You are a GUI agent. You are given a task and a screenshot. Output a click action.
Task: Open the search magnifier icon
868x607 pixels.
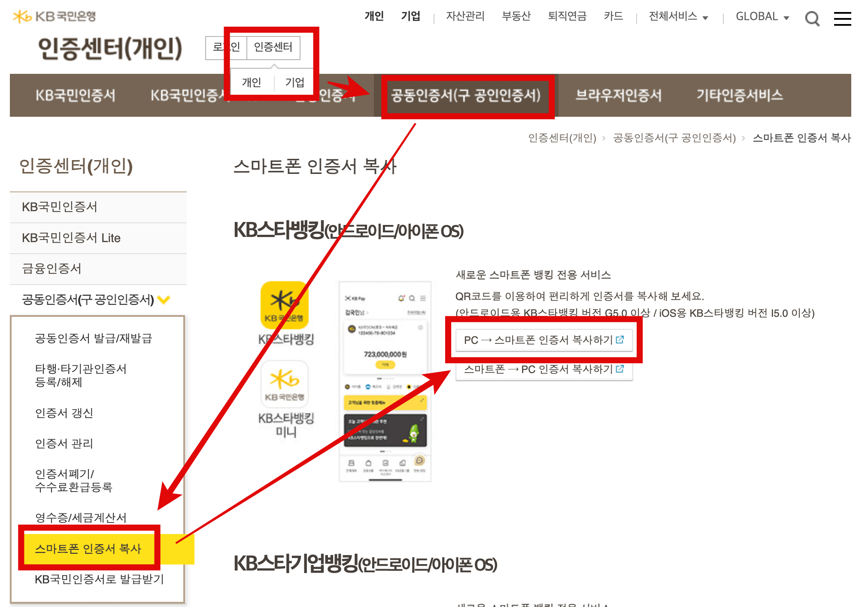(812, 18)
